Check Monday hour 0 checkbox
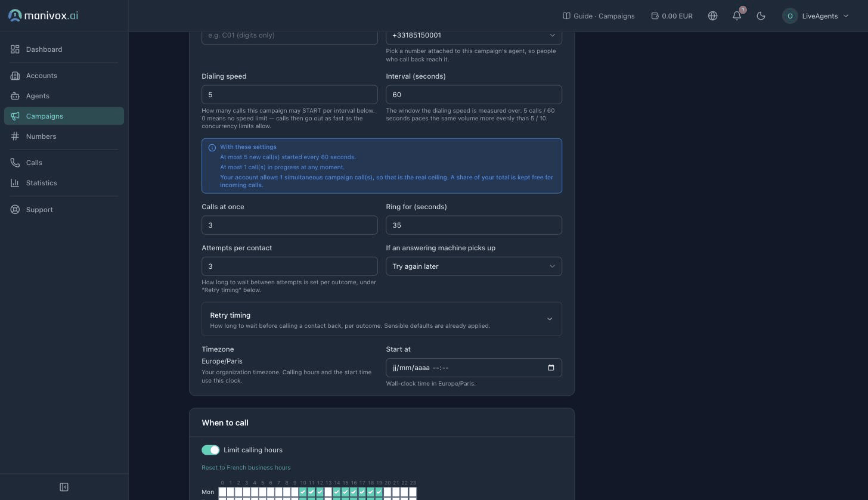The image size is (868, 500). click(x=222, y=492)
